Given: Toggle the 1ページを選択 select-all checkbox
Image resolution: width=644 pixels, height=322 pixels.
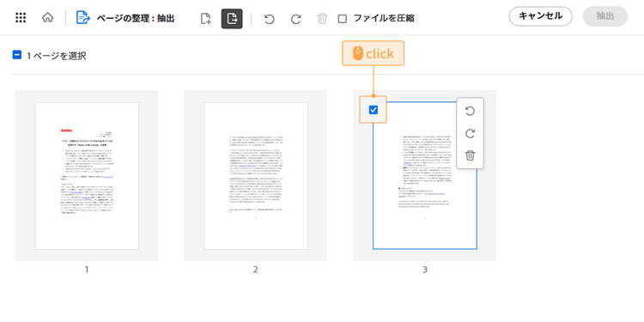Looking at the screenshot, I should click(17, 55).
